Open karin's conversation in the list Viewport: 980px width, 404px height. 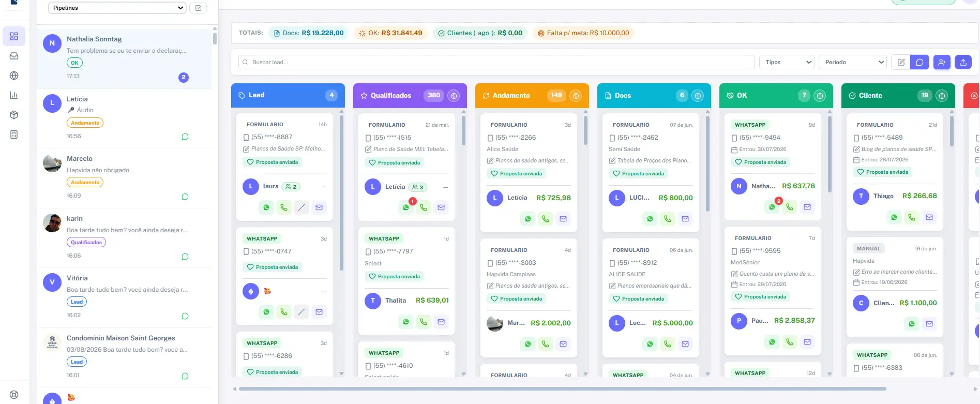[124, 238]
